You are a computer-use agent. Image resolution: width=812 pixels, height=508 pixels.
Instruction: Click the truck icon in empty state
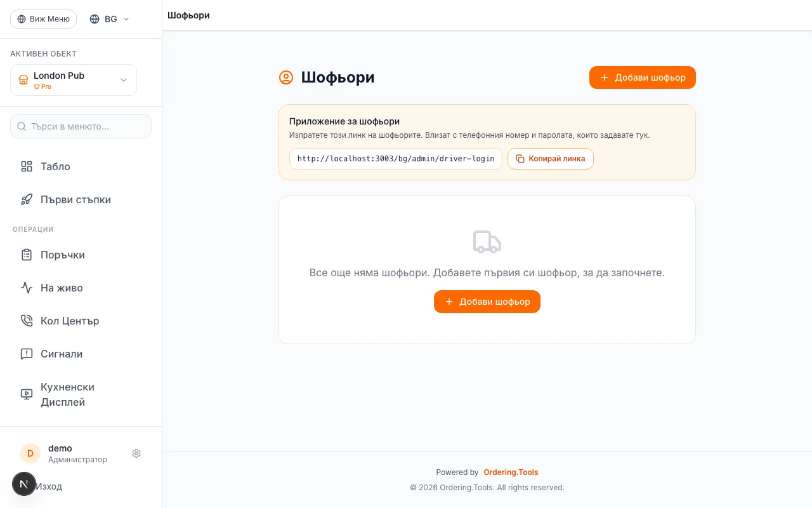487,242
